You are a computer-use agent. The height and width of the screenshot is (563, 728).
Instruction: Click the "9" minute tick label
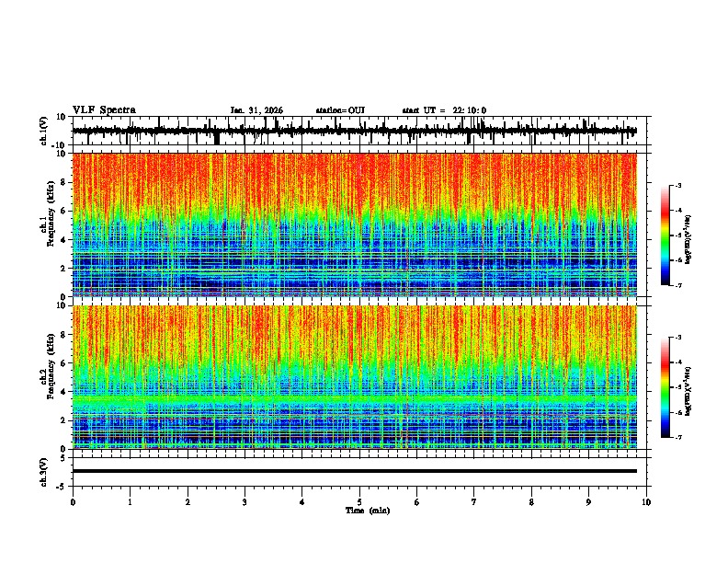588,502
